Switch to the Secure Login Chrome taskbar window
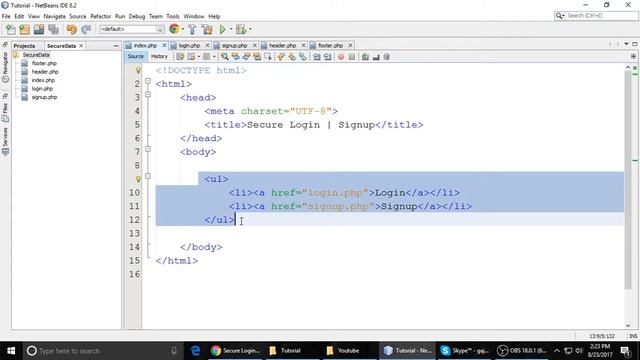The image size is (640, 360). click(235, 351)
